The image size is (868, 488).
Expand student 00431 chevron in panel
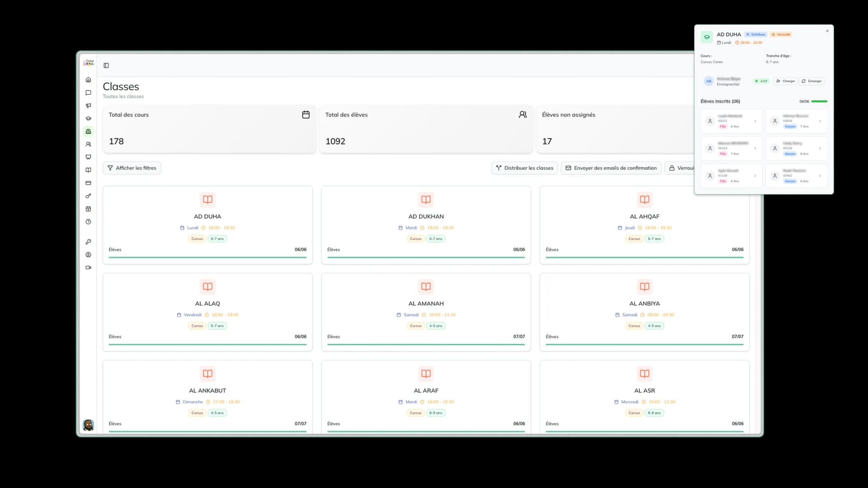click(755, 121)
